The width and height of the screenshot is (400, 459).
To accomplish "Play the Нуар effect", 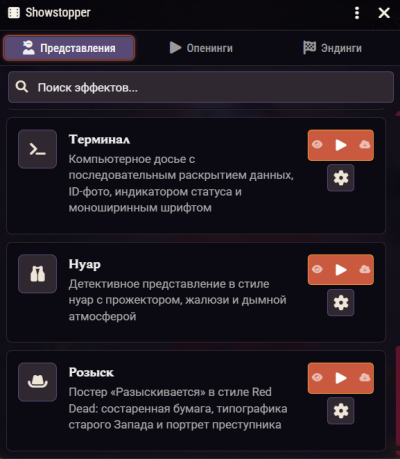I will (341, 270).
